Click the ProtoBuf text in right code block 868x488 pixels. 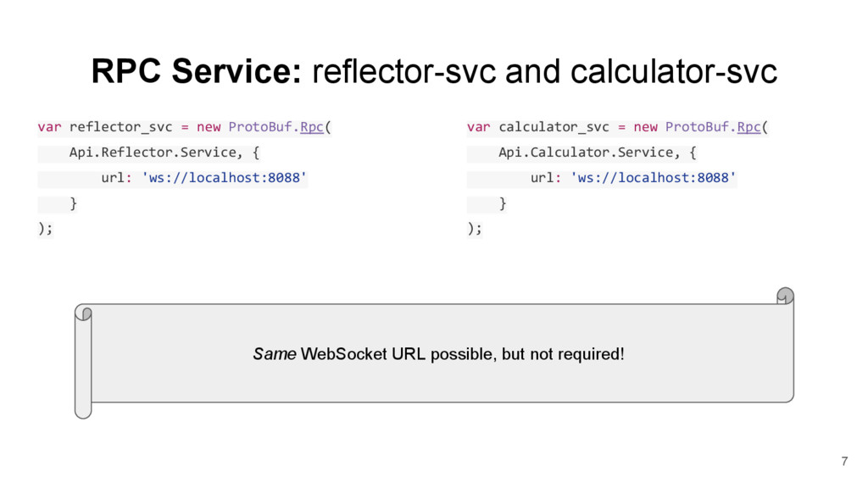[x=697, y=127]
